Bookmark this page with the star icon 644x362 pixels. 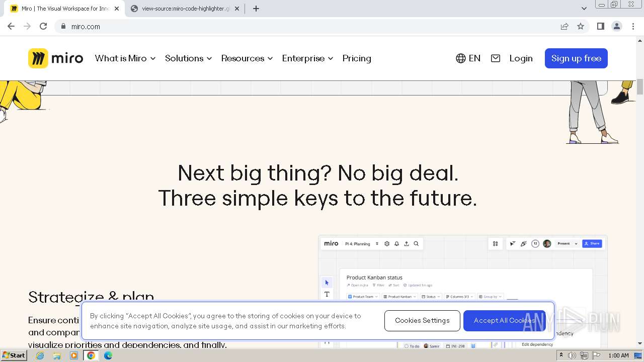tap(581, 26)
